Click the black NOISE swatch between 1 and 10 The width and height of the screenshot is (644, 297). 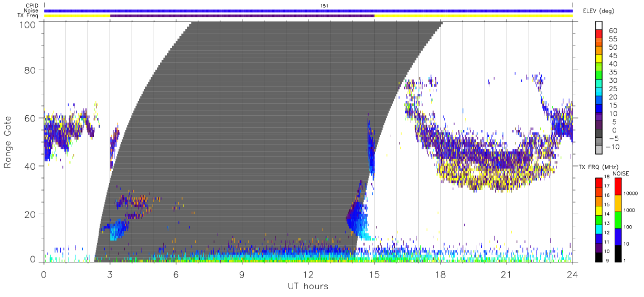point(618,253)
